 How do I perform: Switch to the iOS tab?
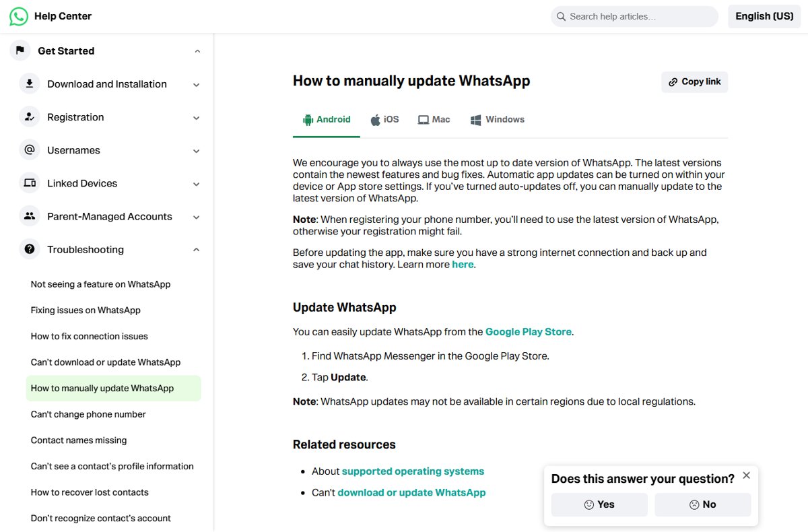tap(384, 120)
